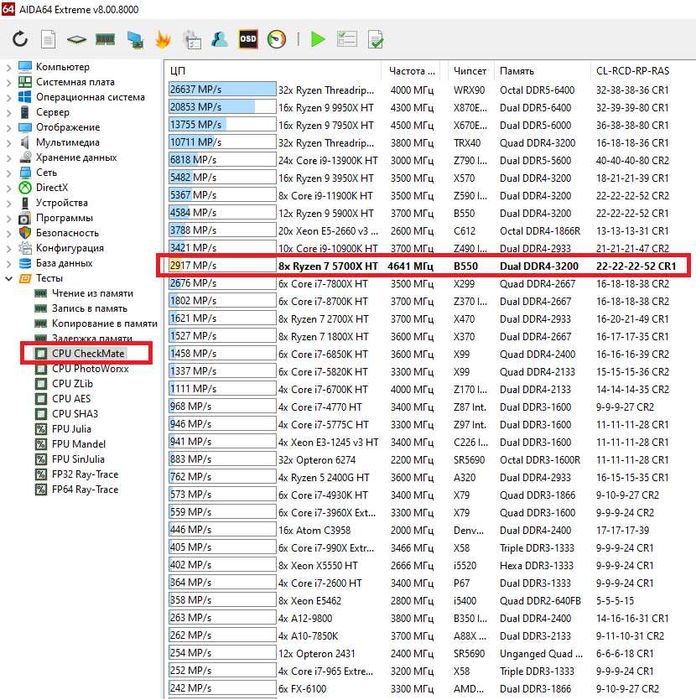Viewport: 696px width, 699px height.
Task: Open the FPU Mandel benchmark
Action: click(x=78, y=444)
